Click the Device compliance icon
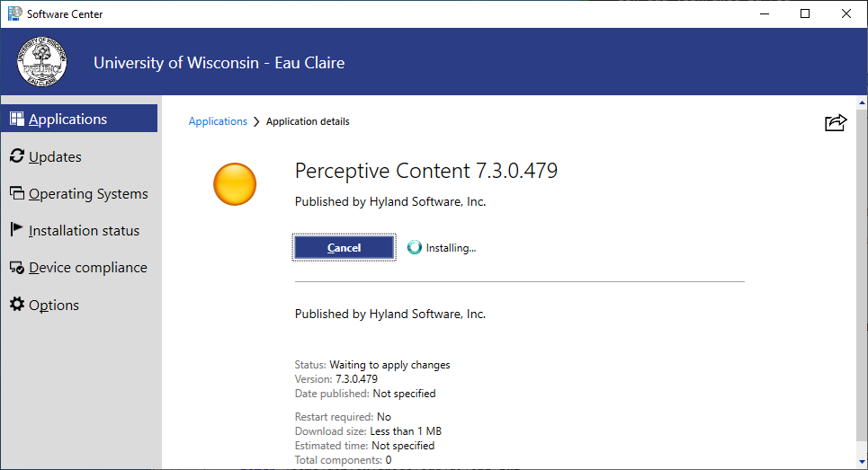The height and width of the screenshot is (470, 868). coord(17,268)
